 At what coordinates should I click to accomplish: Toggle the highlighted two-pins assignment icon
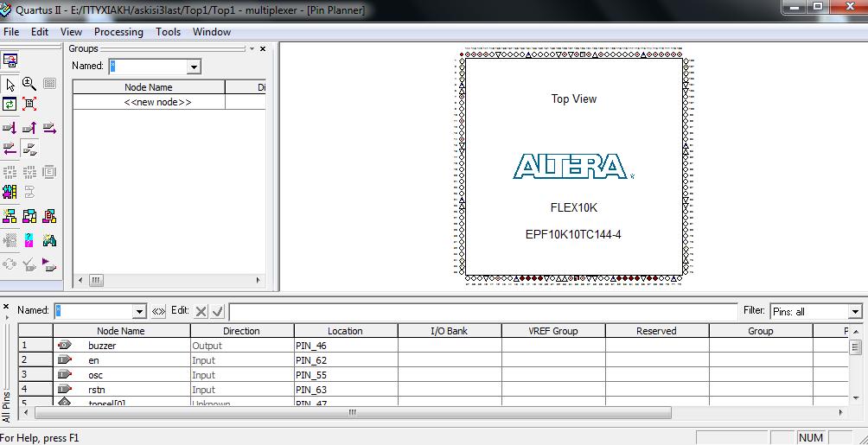[x=30, y=149]
